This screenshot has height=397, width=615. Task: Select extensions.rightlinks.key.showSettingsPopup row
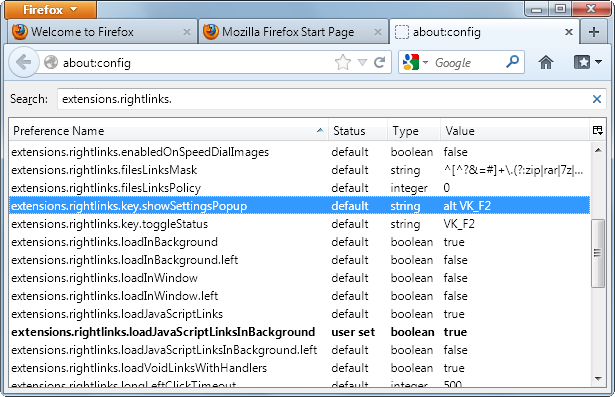[x=300, y=206]
